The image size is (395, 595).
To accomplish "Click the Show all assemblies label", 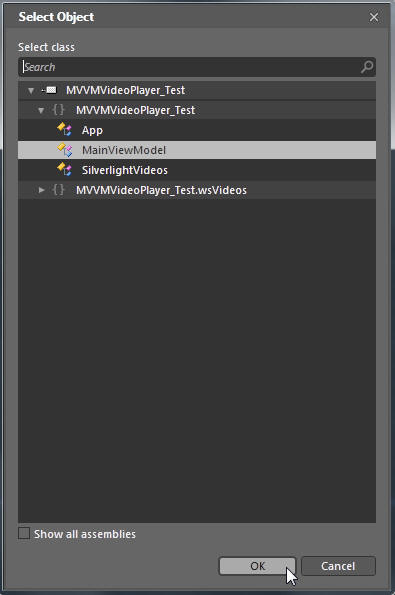I will point(85,534).
